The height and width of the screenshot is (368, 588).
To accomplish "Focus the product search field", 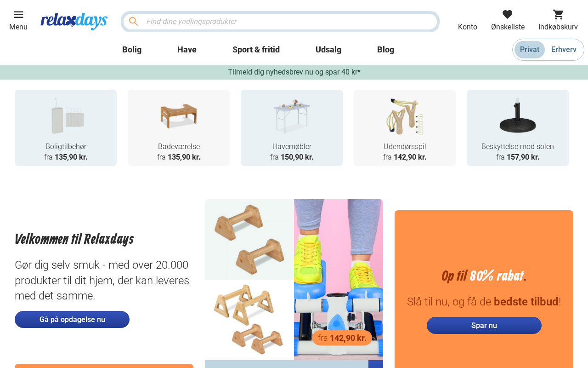I will (x=289, y=22).
